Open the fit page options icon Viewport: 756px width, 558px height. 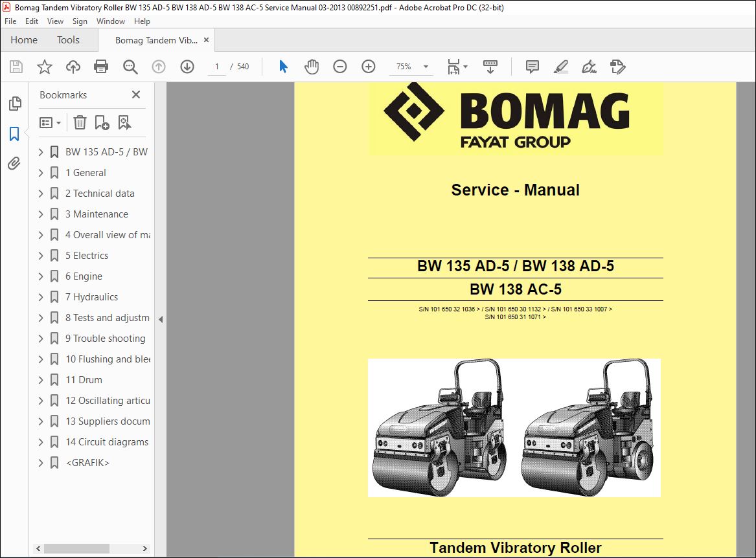[457, 67]
